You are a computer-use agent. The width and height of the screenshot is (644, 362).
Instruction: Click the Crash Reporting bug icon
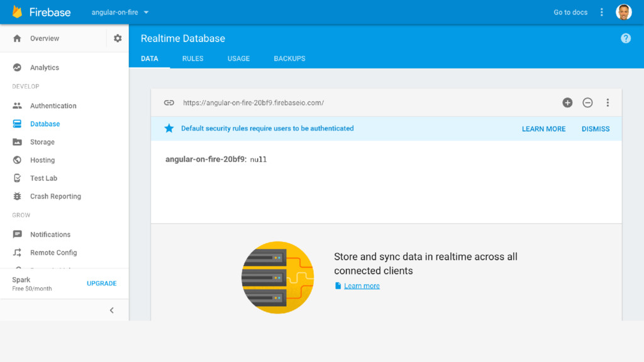[x=17, y=196]
